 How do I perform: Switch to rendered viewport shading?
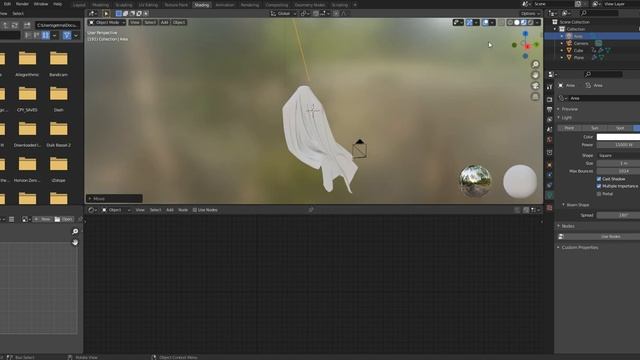[530, 22]
